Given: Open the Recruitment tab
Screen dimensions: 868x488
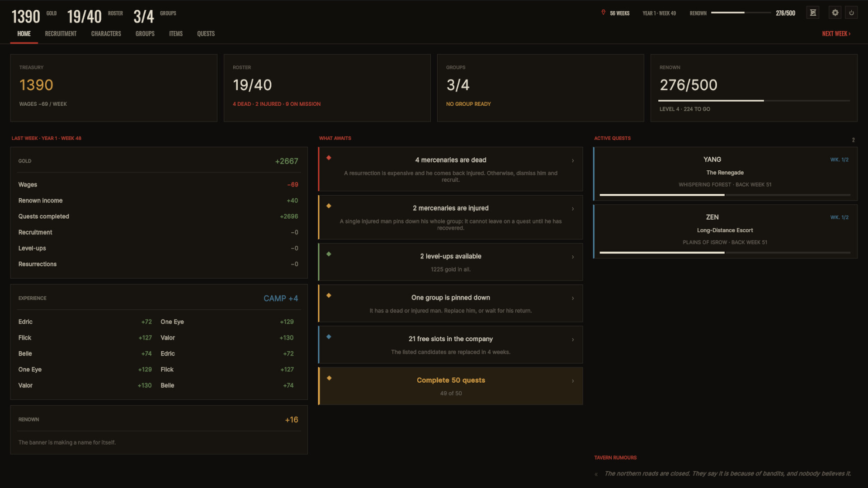Looking at the screenshot, I should 61,34.
